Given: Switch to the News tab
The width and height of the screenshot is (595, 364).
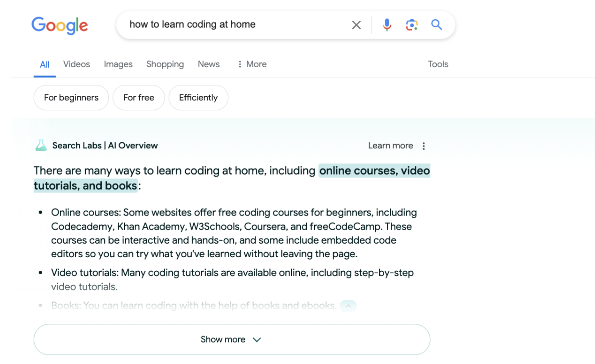Looking at the screenshot, I should point(209,64).
